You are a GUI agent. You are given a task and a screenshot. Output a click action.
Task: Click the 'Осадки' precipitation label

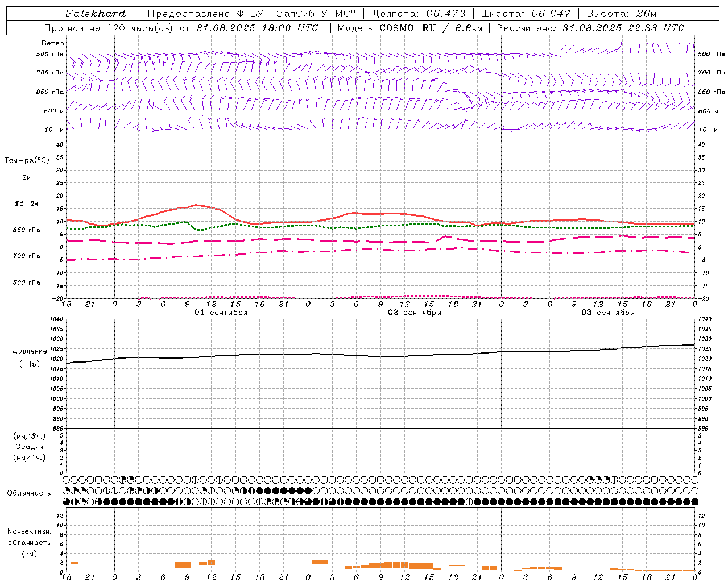tap(30, 447)
